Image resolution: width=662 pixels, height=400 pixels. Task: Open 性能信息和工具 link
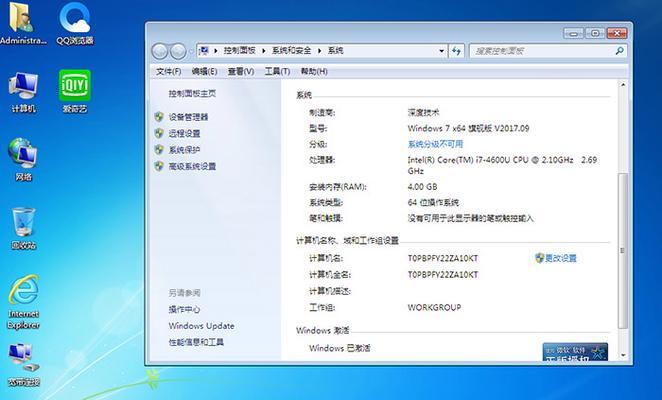click(x=196, y=342)
